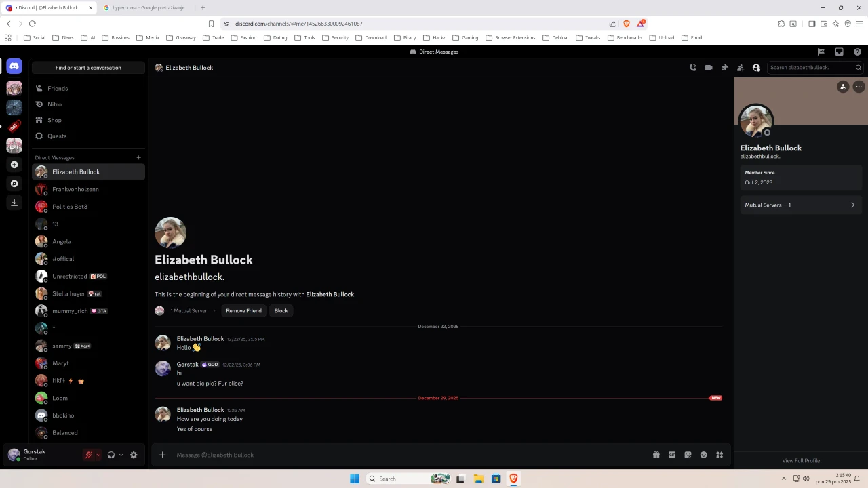This screenshot has width=868, height=488.
Task: Open View Full Profile
Action: pyautogui.click(x=801, y=460)
